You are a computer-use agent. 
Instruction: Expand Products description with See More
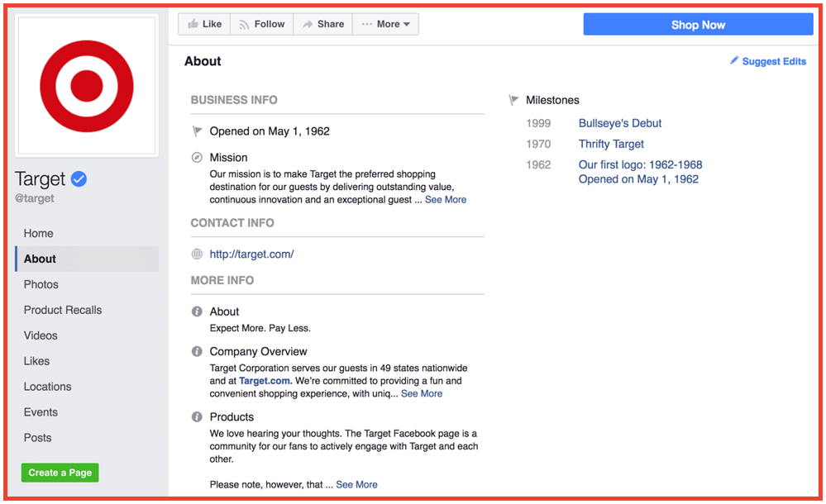pyautogui.click(x=356, y=484)
